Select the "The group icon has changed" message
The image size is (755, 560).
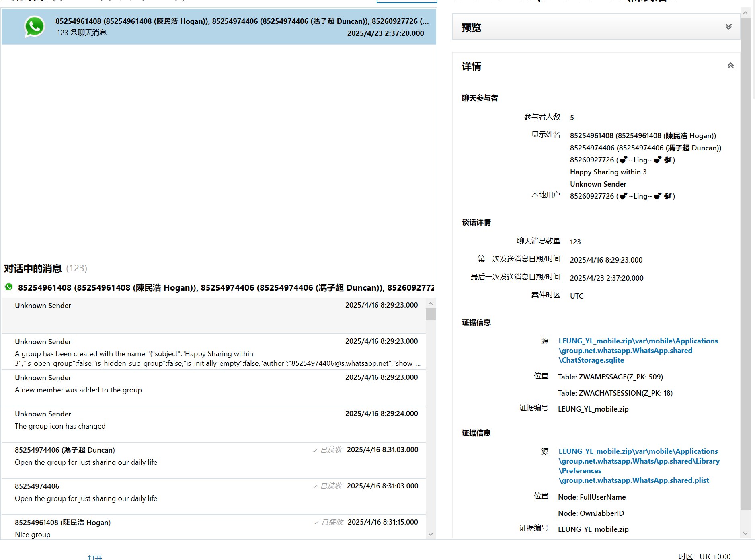213,424
